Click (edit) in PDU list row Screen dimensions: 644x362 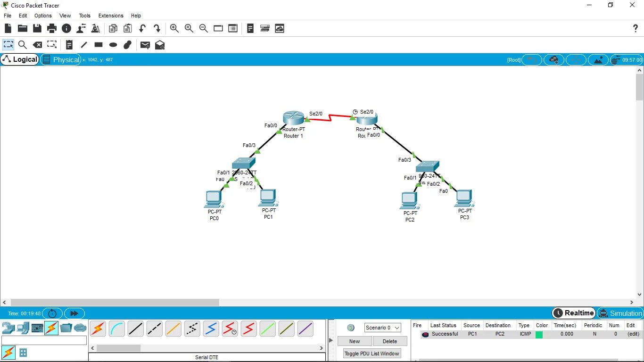pos(633,334)
